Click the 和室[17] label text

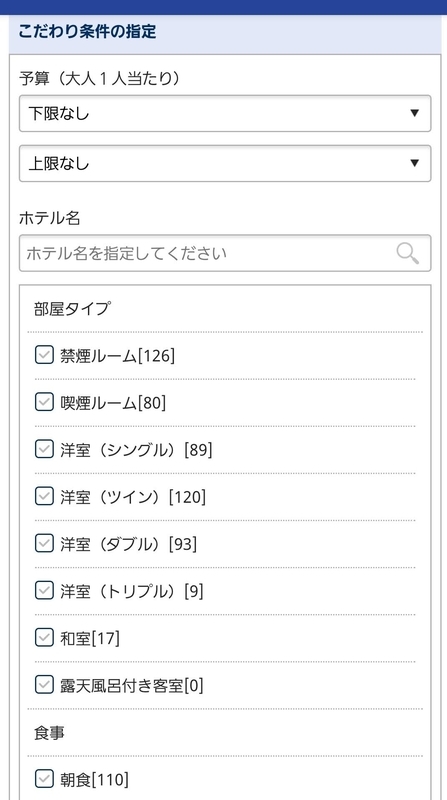pyautogui.click(x=90, y=638)
